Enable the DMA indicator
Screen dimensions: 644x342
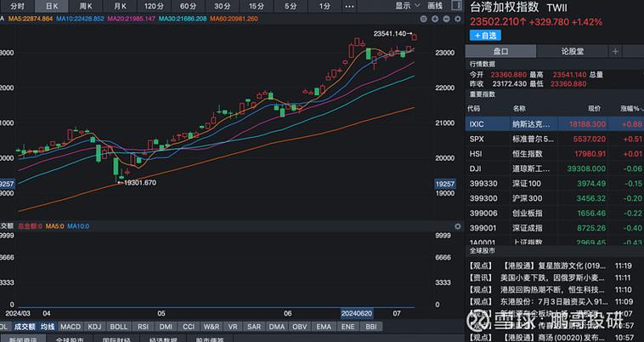[x=276, y=327]
